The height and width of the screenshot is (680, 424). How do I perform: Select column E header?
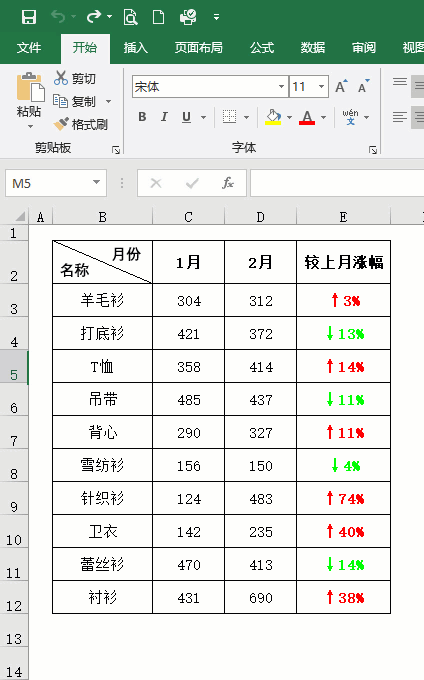[343, 217]
